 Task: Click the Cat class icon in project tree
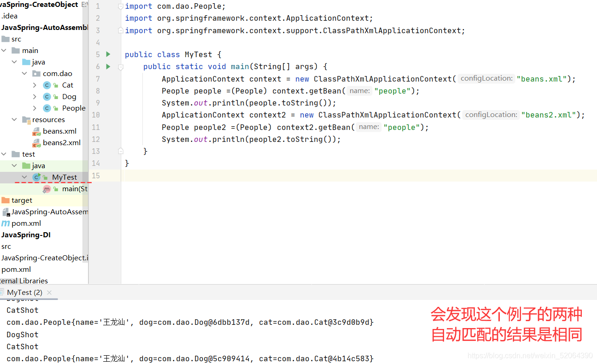tap(47, 85)
